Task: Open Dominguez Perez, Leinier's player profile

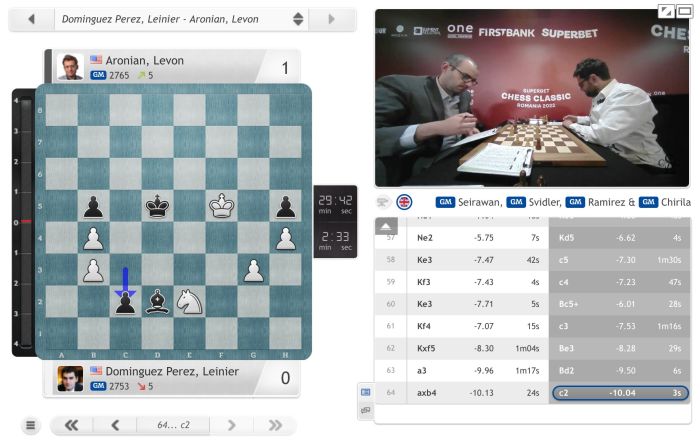Action: point(172,371)
